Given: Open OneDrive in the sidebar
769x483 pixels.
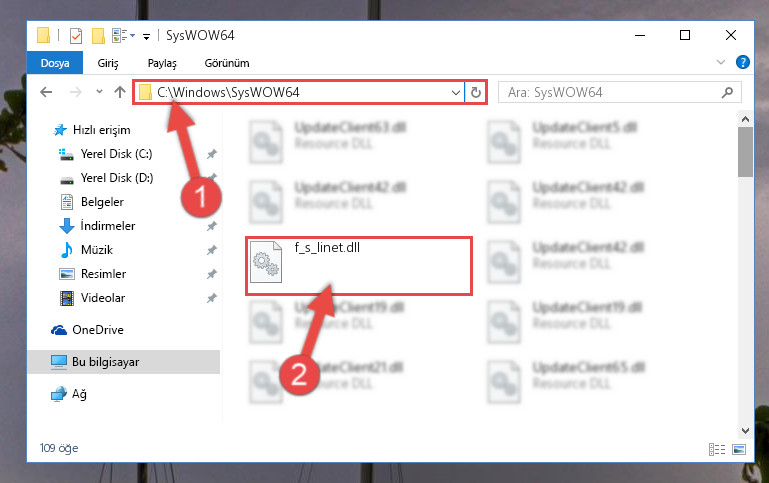Looking at the screenshot, I should [x=98, y=330].
